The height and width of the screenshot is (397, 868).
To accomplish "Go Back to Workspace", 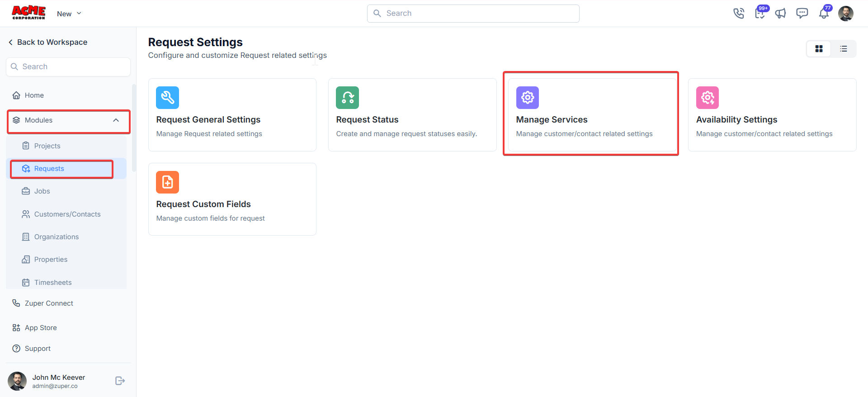I will [48, 42].
